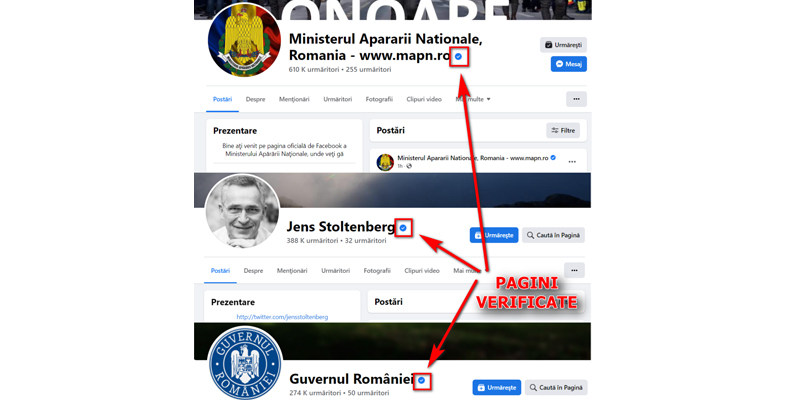This screenshot has width=800, height=400.
Task: Click three-dots menu on the MApN tab bar
Action: [577, 99]
